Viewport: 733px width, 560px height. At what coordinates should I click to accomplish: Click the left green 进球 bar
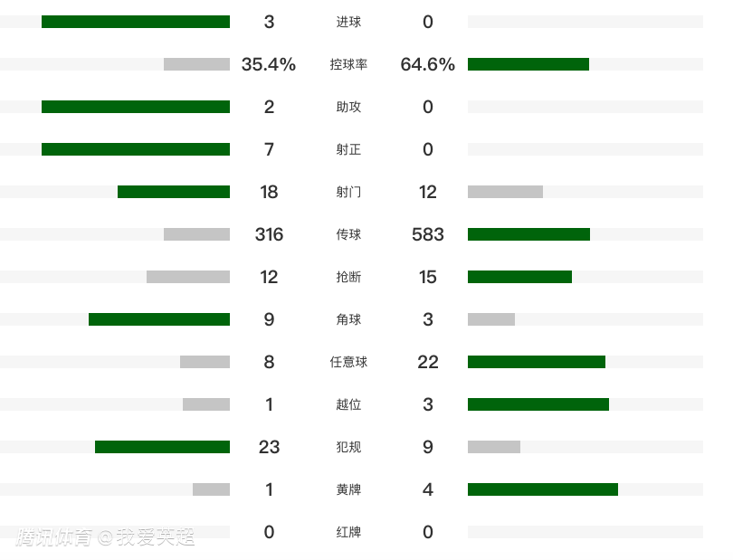[x=136, y=22]
